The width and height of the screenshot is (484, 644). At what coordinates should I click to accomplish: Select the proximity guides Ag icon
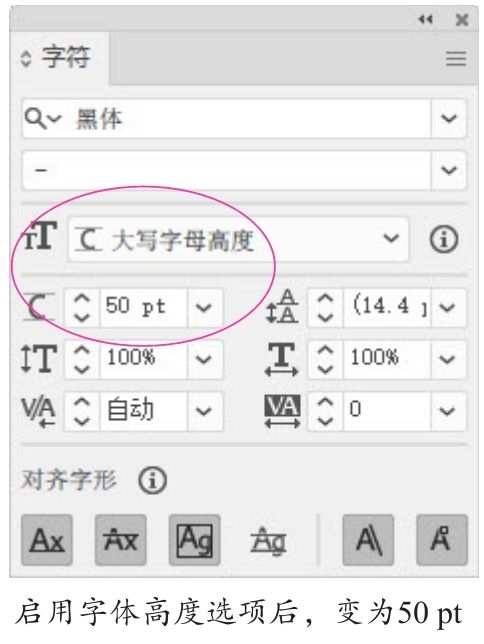(268, 540)
